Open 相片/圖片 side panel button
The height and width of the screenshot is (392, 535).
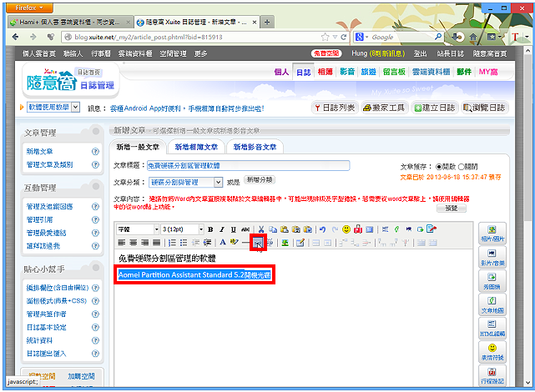coord(492,234)
